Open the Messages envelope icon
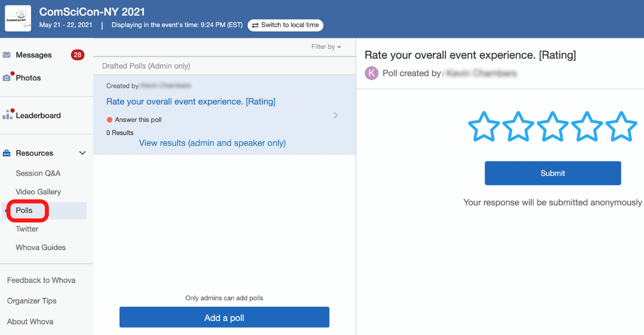The height and width of the screenshot is (335, 644). [x=7, y=55]
